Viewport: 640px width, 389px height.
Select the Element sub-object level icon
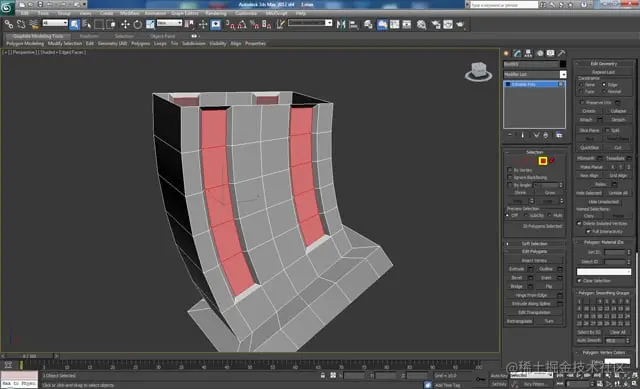pyautogui.click(x=552, y=161)
